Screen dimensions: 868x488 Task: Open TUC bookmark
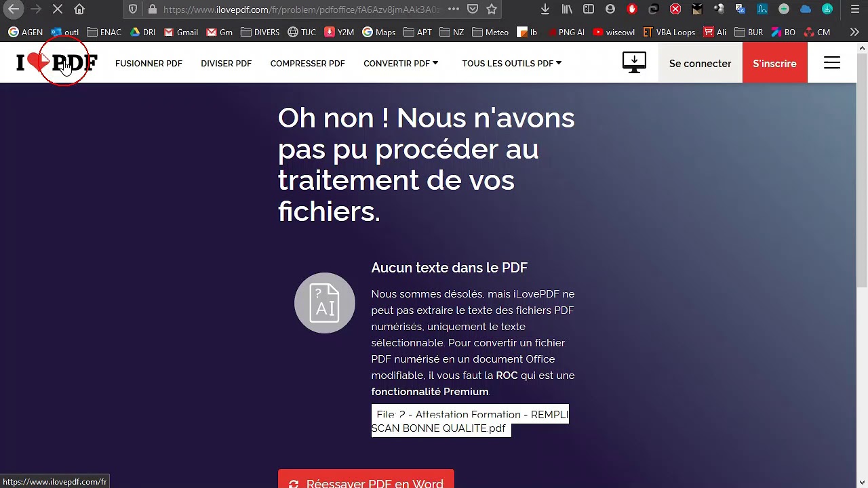[x=302, y=32]
